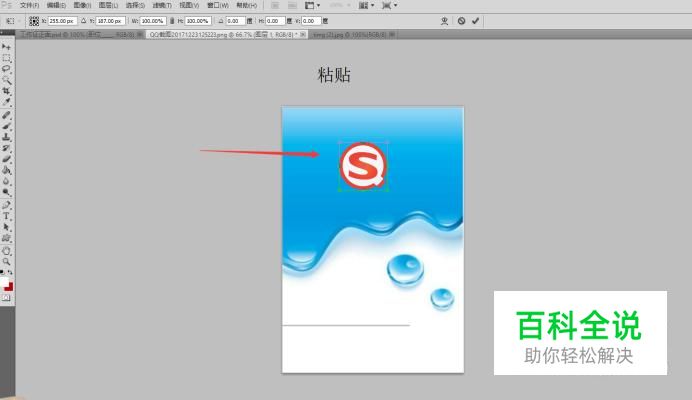692x400 pixels.
Task: Select the Shape tool
Action: (x=6, y=238)
